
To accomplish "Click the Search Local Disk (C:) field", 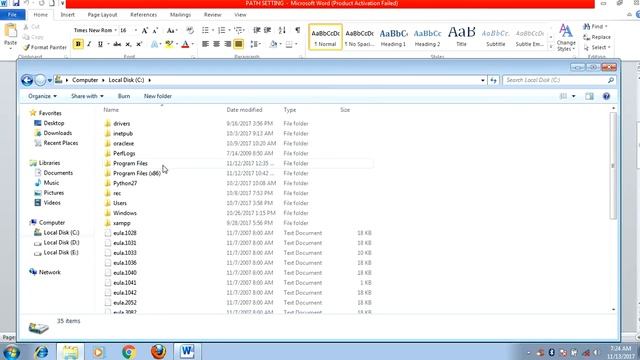I will coord(558,80).
